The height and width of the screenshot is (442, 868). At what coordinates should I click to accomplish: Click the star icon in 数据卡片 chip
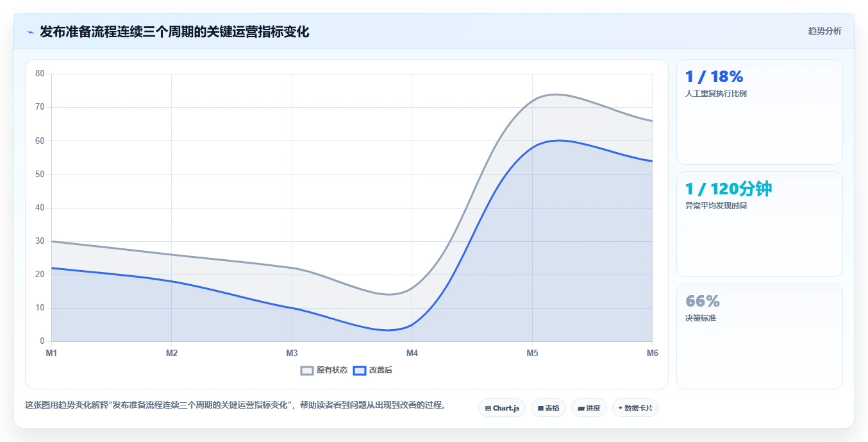(621, 408)
